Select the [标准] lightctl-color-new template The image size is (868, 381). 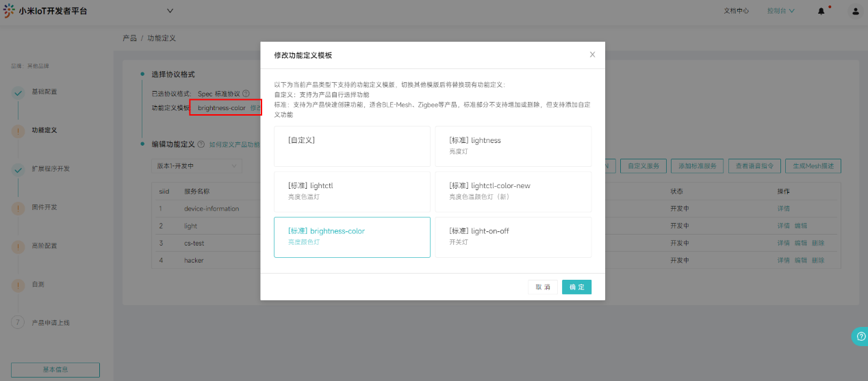click(x=513, y=192)
